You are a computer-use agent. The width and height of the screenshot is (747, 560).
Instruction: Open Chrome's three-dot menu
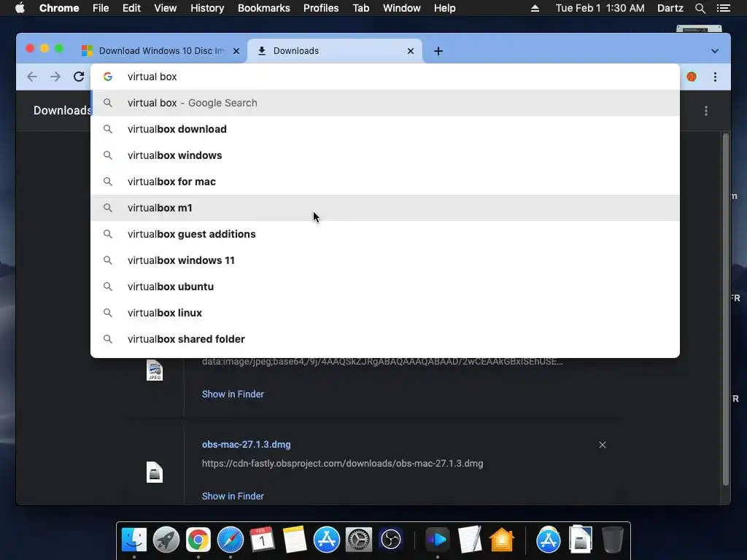pos(715,77)
